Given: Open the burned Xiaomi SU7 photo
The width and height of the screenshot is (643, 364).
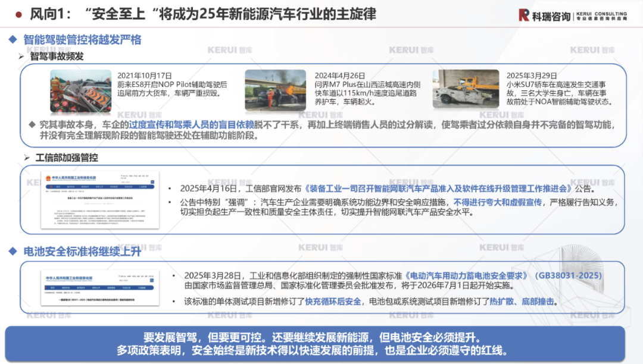Looking at the screenshot, I should point(466,89).
